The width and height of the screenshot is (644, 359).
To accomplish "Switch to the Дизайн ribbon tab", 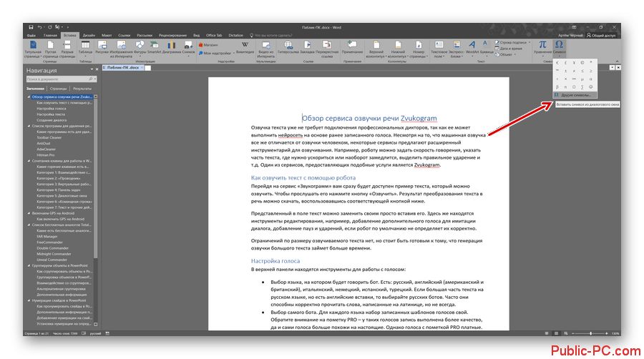I will click(89, 35).
